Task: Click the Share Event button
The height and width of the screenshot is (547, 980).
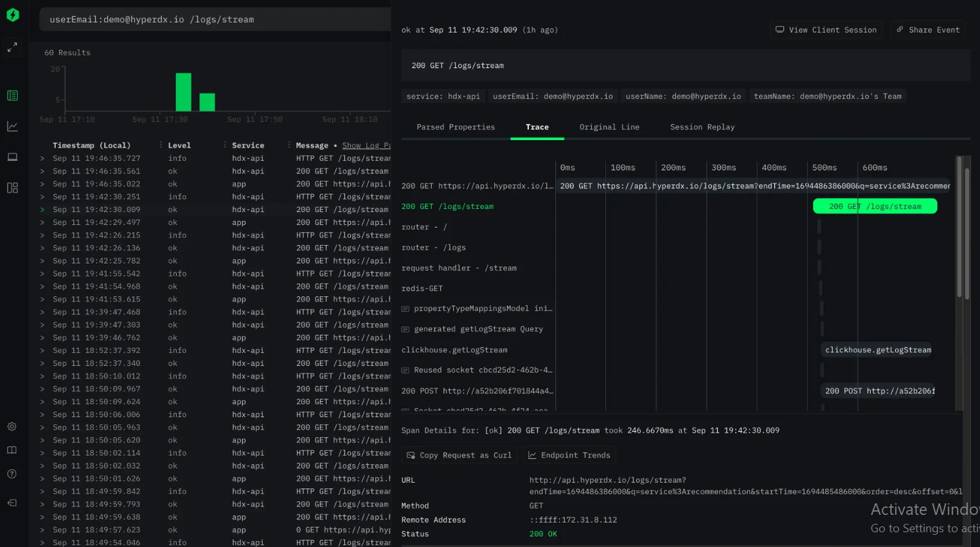Action: (x=928, y=30)
